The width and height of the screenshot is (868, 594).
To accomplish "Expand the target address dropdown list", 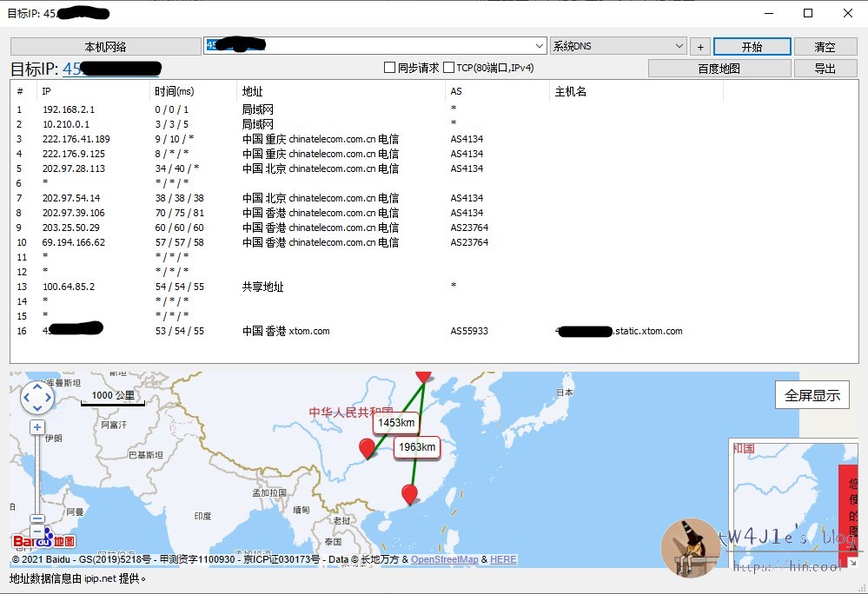I will (x=540, y=46).
